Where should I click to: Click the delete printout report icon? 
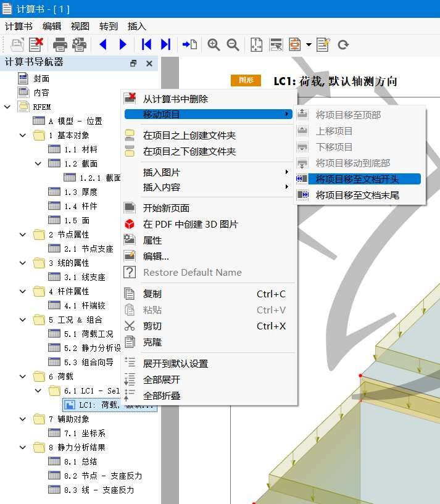tap(36, 44)
